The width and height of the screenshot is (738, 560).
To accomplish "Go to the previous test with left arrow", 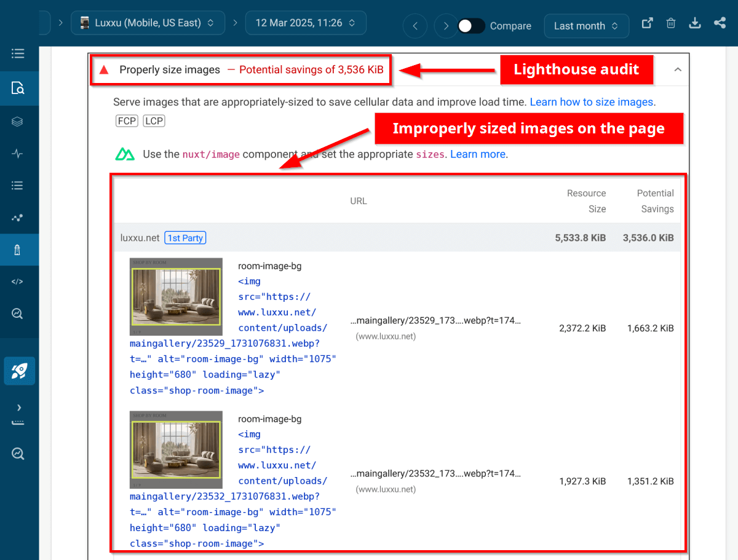I will coord(415,26).
